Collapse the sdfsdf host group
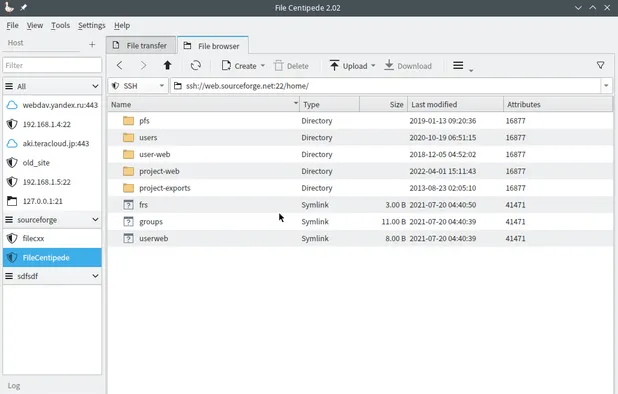The image size is (618, 394). tap(95, 276)
